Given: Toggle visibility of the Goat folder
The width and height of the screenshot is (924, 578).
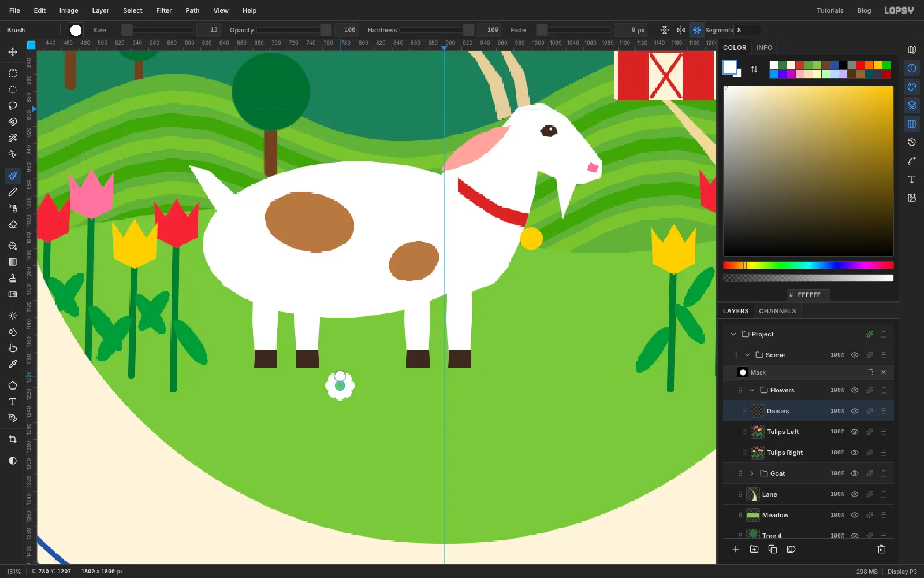Looking at the screenshot, I should (855, 473).
